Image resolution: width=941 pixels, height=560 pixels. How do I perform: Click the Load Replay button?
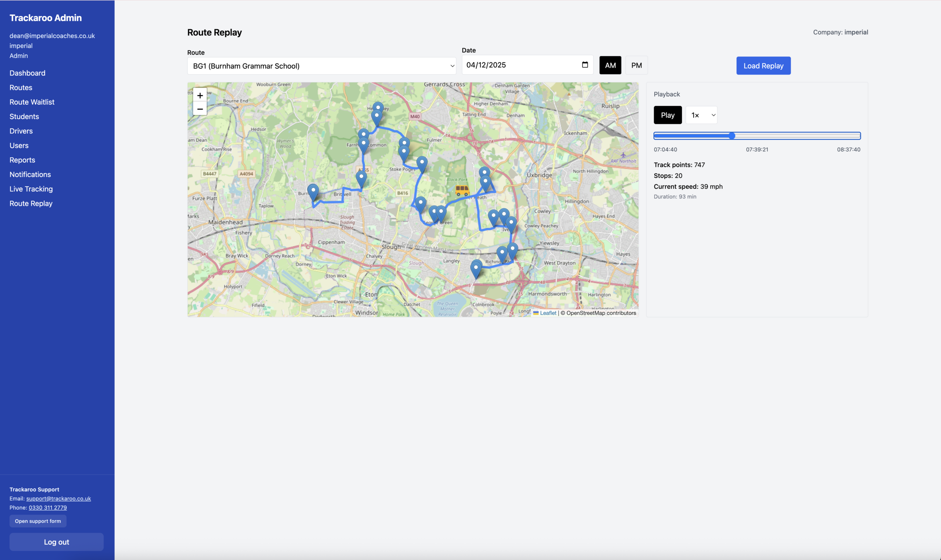tap(763, 66)
